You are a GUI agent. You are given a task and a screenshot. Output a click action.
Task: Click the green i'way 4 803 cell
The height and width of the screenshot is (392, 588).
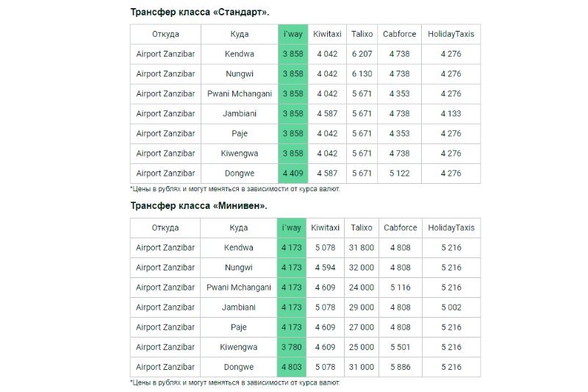tap(292, 366)
